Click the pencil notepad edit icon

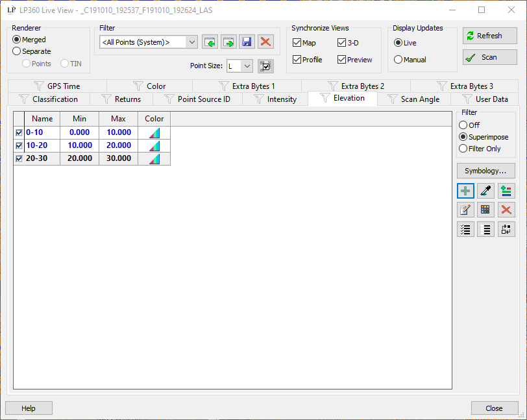pyautogui.click(x=465, y=210)
